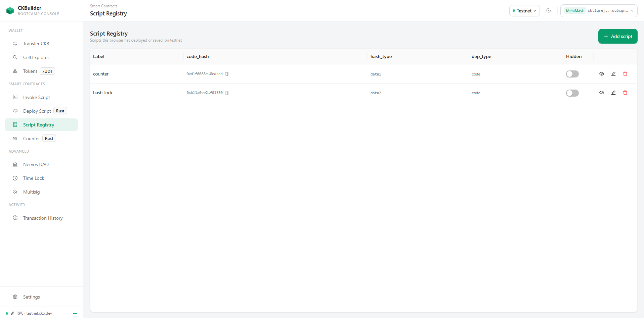Copy the hash-lock code_hash
Screen dimensions: 644x318
227,93
